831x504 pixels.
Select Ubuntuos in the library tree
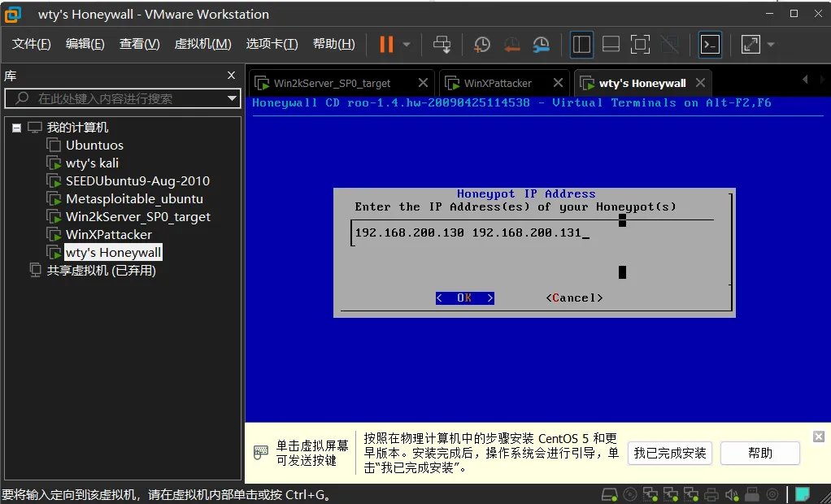pos(94,146)
